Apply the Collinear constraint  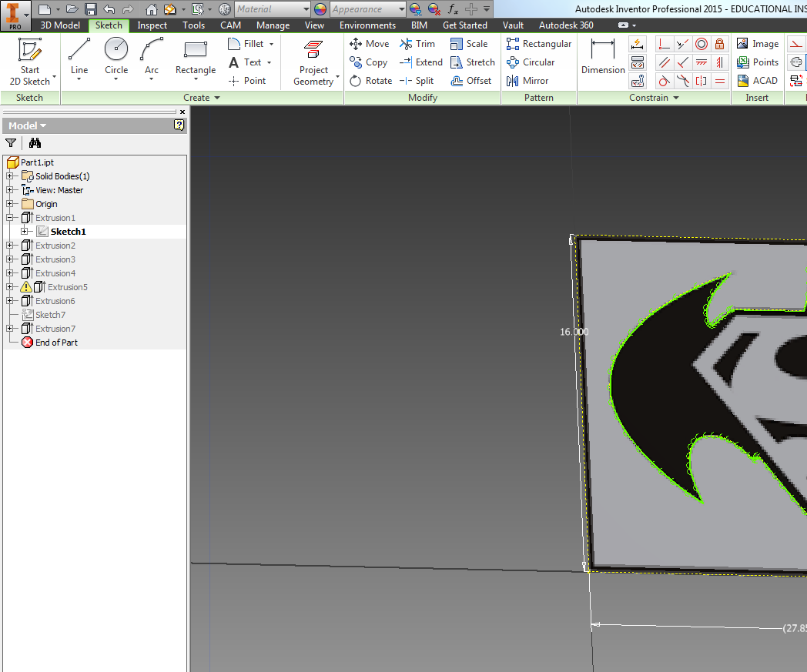pyautogui.click(x=683, y=44)
